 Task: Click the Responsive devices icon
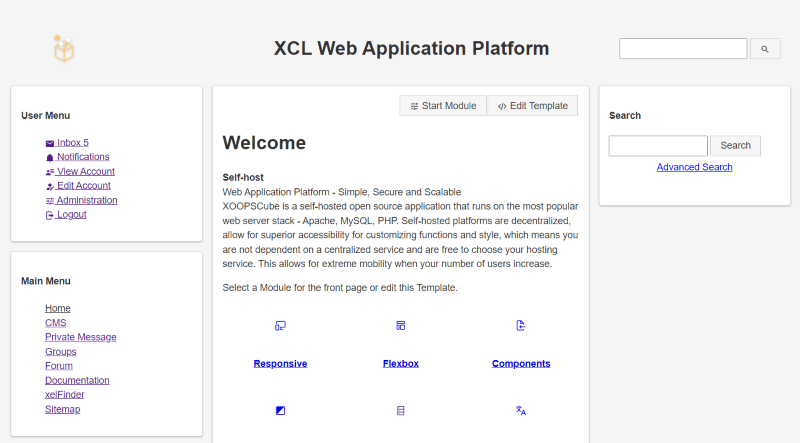[x=280, y=326]
